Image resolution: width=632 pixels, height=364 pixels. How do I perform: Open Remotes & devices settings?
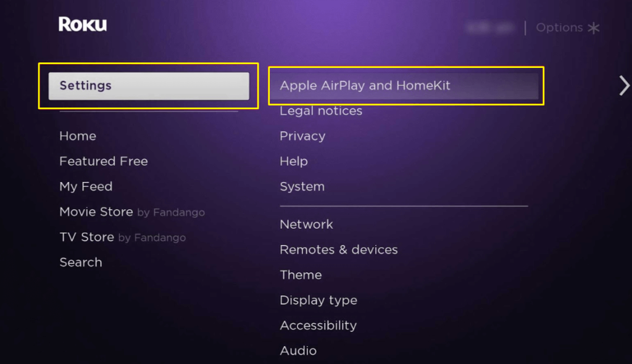pos(339,250)
